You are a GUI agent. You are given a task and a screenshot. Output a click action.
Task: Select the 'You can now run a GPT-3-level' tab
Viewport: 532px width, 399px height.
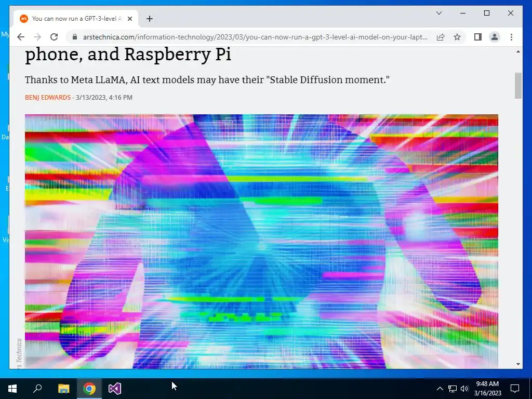pos(76,19)
